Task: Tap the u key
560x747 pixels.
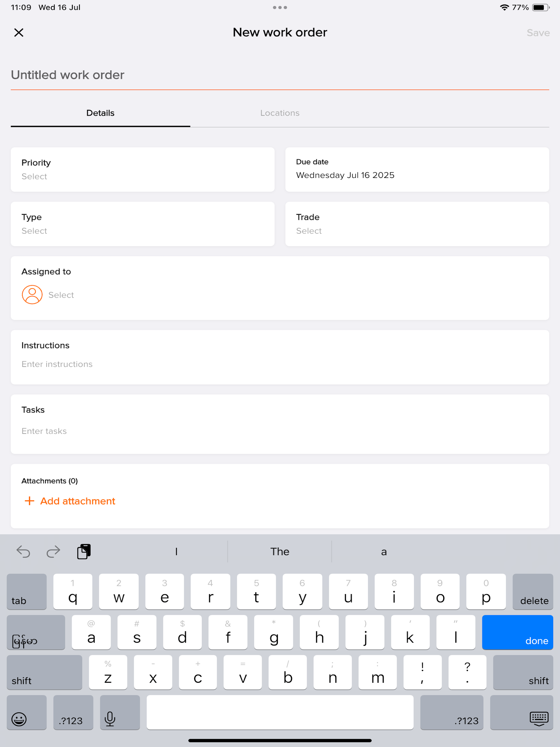Action: pos(348,591)
